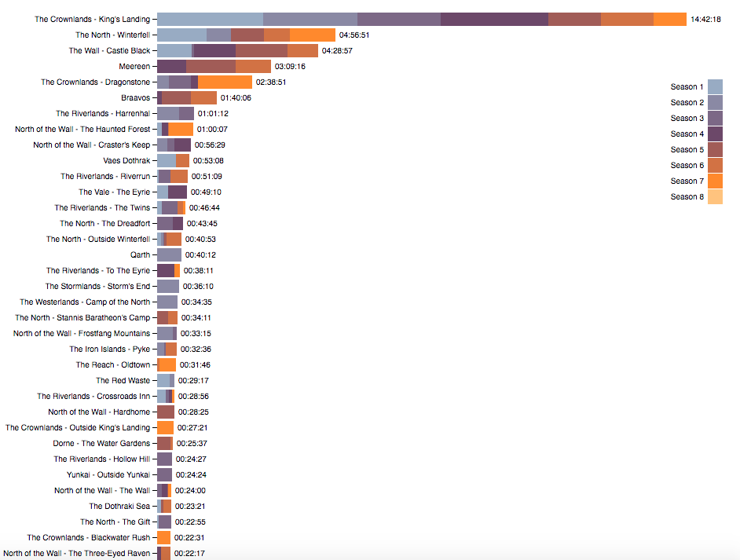The width and height of the screenshot is (740, 560).
Task: Click the Season 8 legend color swatch
Action: point(715,196)
